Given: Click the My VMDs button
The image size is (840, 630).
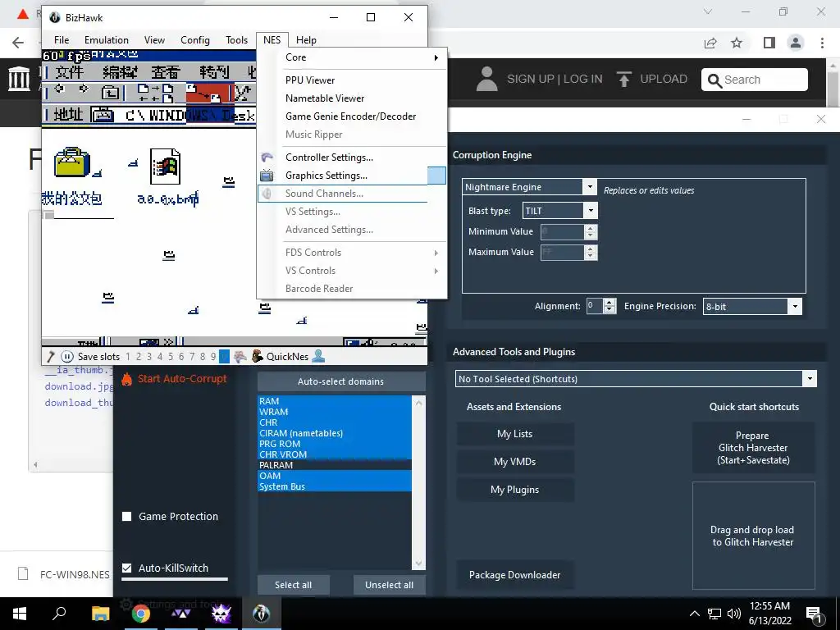Looking at the screenshot, I should coord(515,462).
